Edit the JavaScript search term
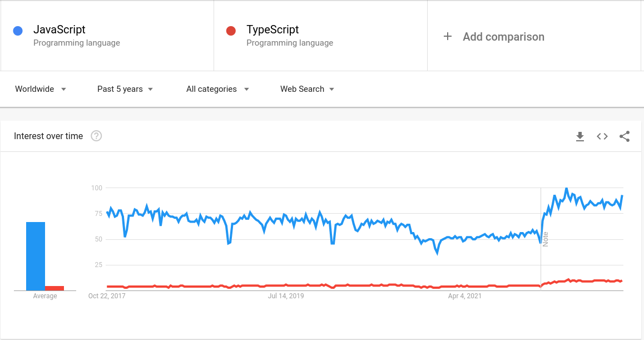 (x=59, y=29)
